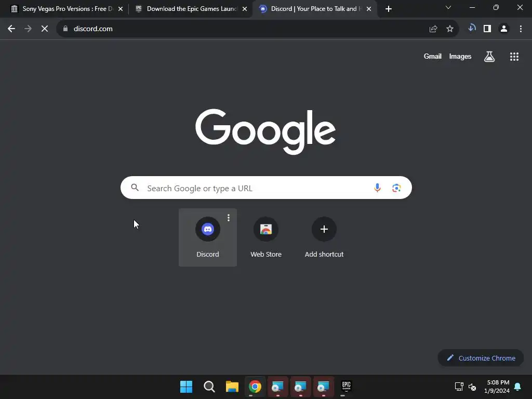Click the Customize Chrome button
The width and height of the screenshot is (532, 399).
481,358
